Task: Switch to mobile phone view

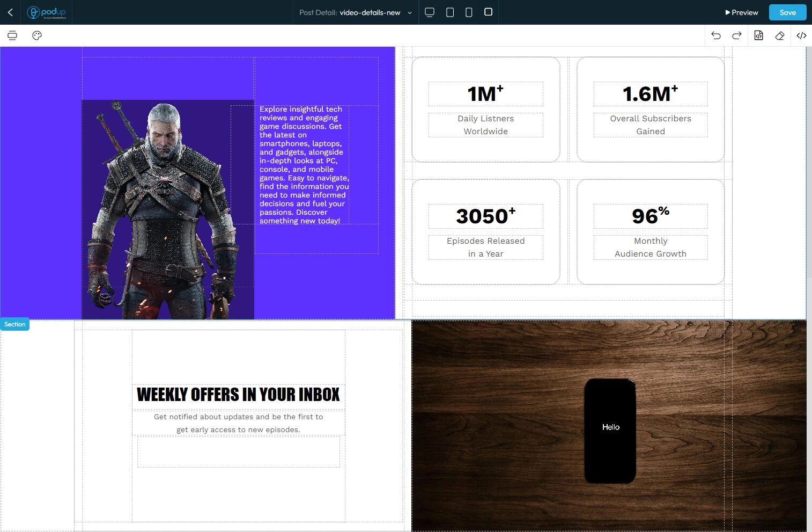Action: [469, 12]
